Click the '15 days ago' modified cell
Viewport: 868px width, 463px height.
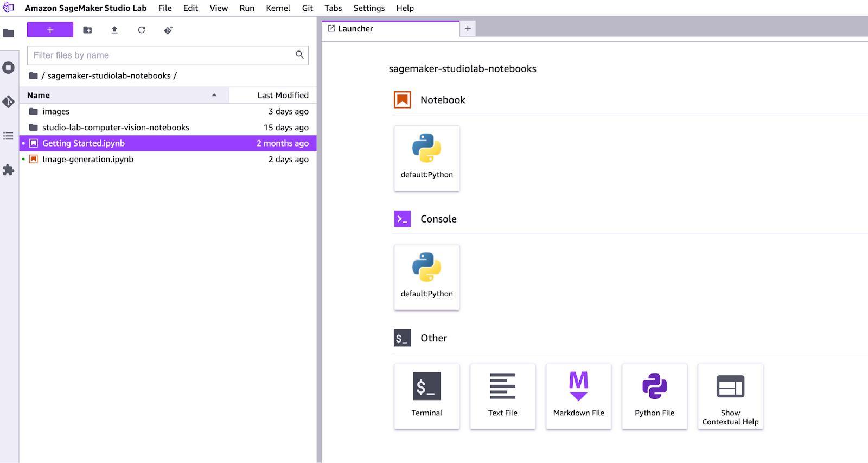pos(286,128)
